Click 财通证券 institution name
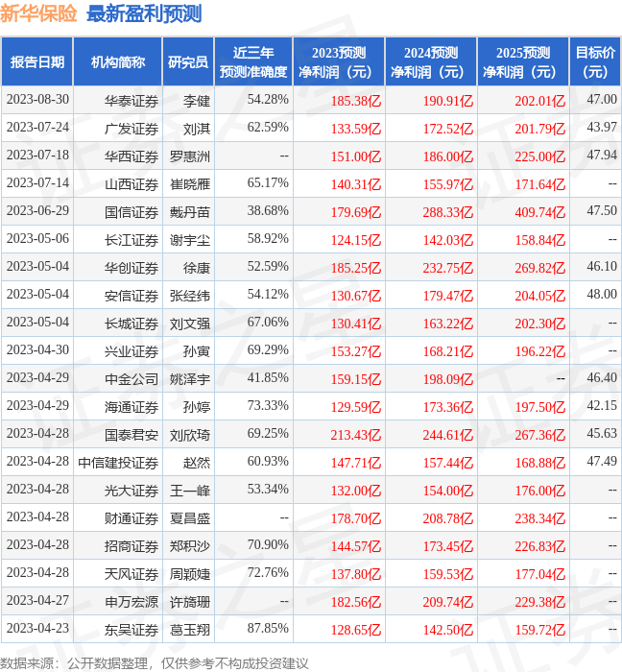 click(132, 519)
